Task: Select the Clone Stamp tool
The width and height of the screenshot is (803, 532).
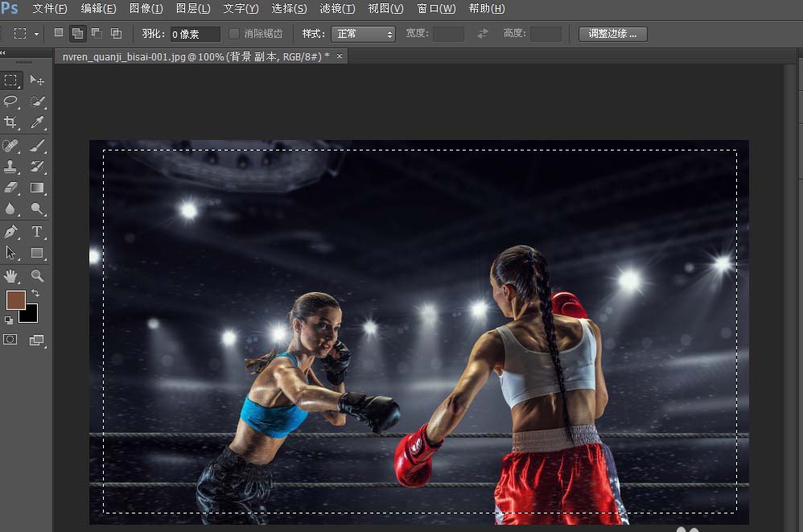Action: (11, 167)
